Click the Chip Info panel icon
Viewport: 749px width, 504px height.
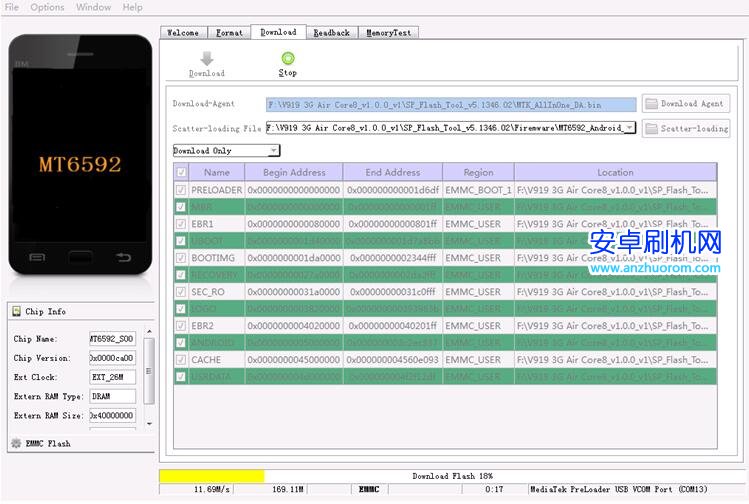pyautogui.click(x=16, y=312)
